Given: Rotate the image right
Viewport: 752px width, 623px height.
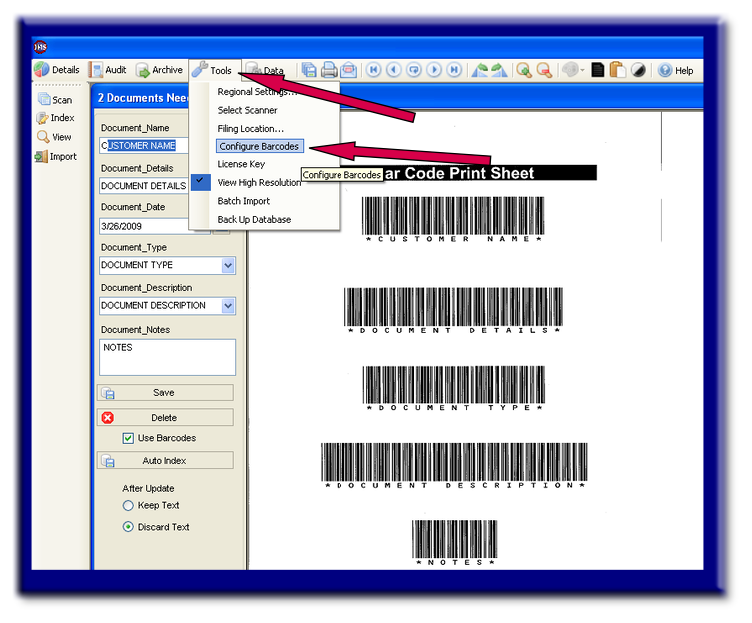Looking at the screenshot, I should [499, 70].
